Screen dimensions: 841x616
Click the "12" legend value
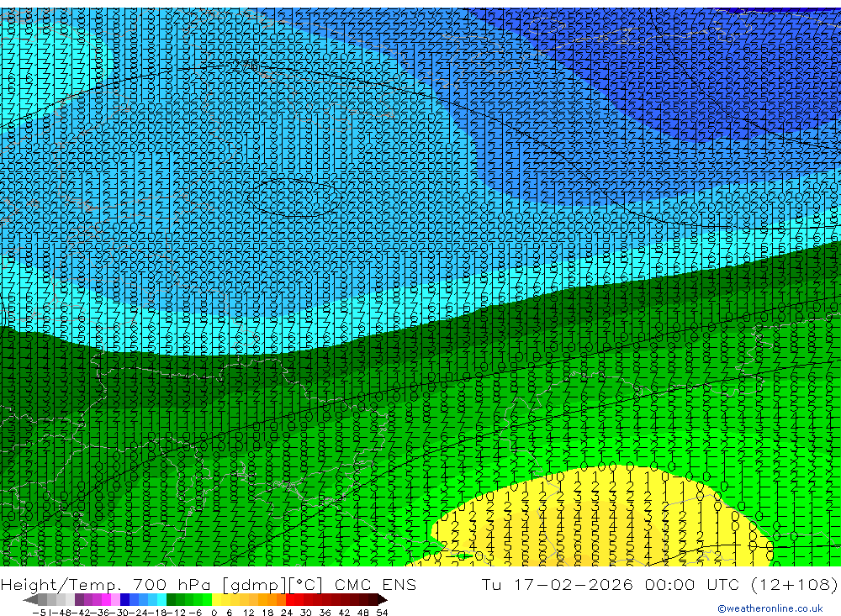pyautogui.click(x=248, y=613)
